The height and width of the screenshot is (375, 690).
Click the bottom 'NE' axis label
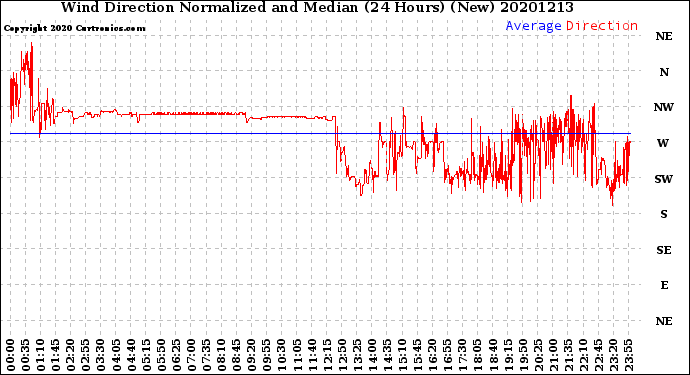tap(664, 321)
